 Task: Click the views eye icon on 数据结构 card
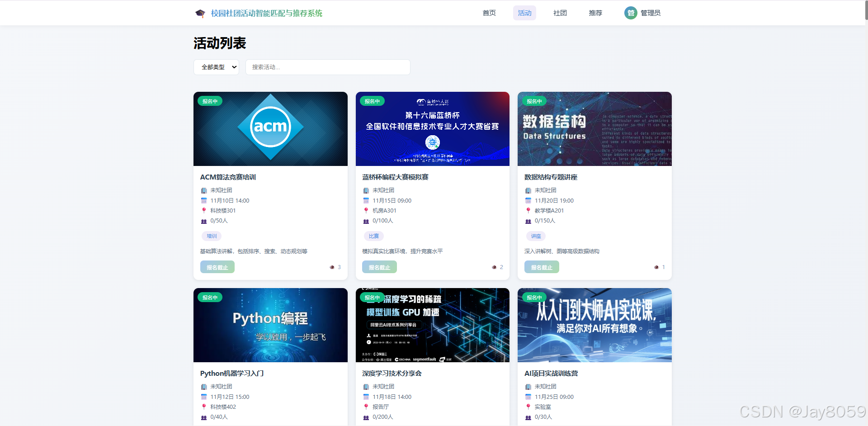pos(656,267)
